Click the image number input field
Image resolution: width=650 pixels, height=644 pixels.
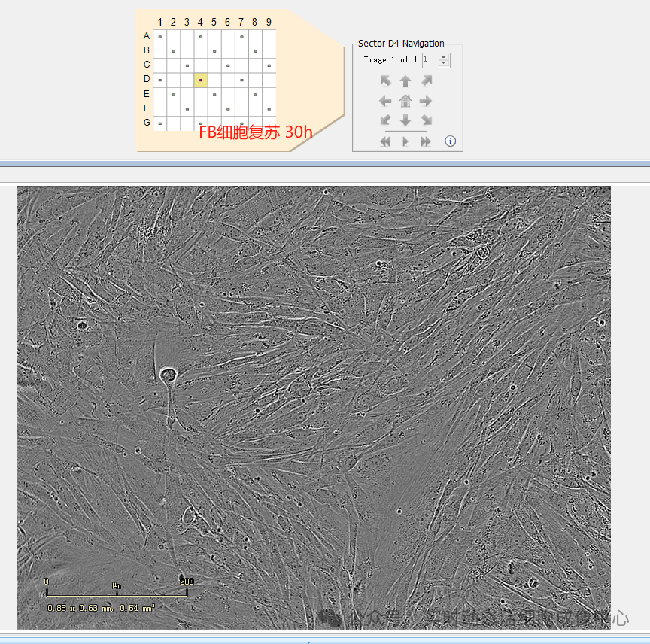point(431,60)
